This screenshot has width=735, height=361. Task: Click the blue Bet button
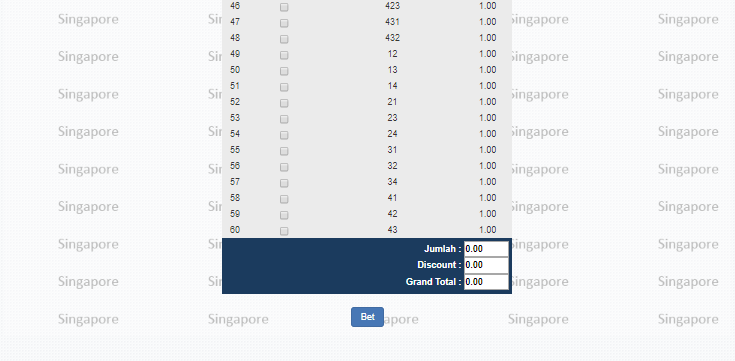click(x=368, y=317)
